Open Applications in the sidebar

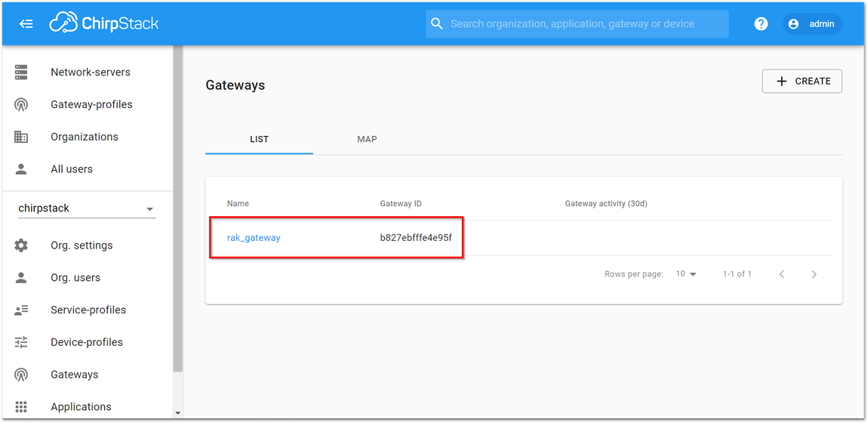click(88, 407)
